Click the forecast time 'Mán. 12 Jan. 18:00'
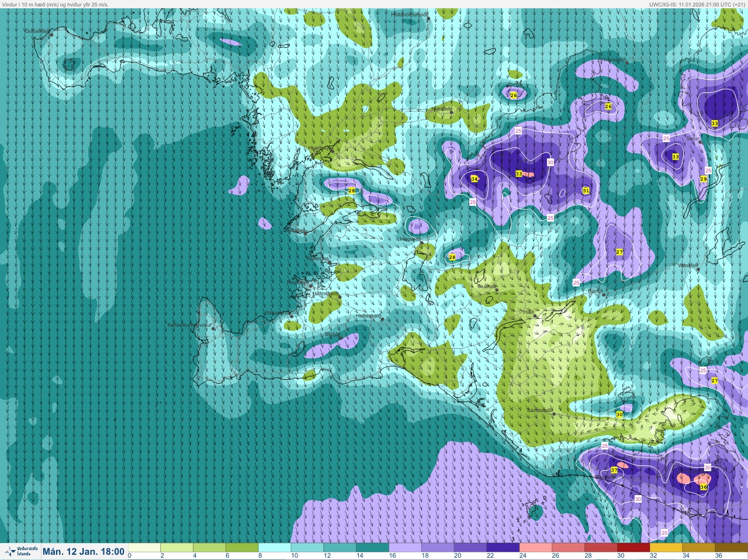748x560 pixels. pyautogui.click(x=84, y=552)
